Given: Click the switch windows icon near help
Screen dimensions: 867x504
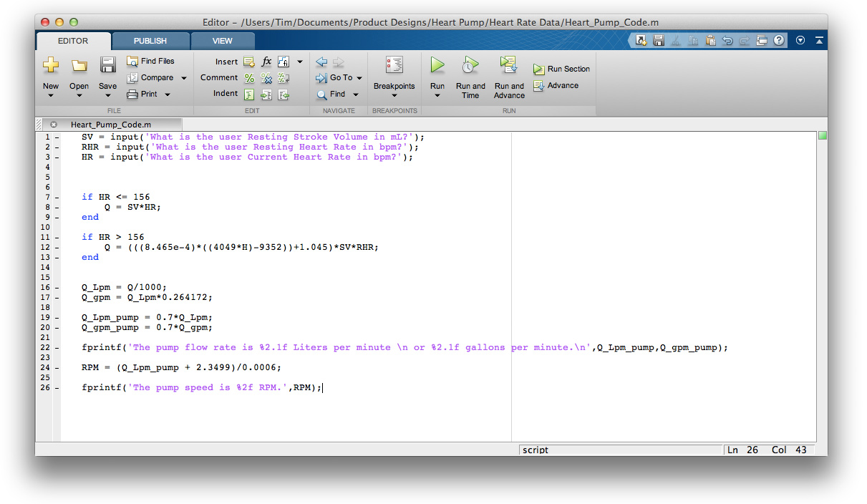Looking at the screenshot, I should click(762, 41).
